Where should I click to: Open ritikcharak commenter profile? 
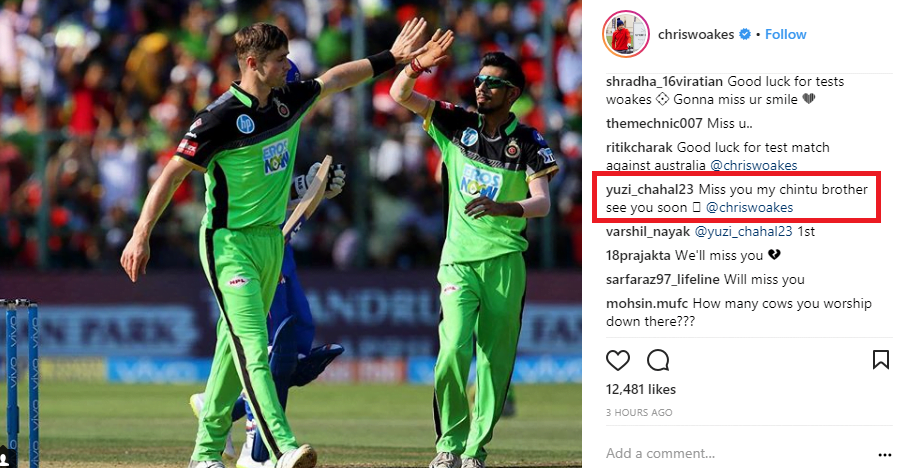[639, 148]
